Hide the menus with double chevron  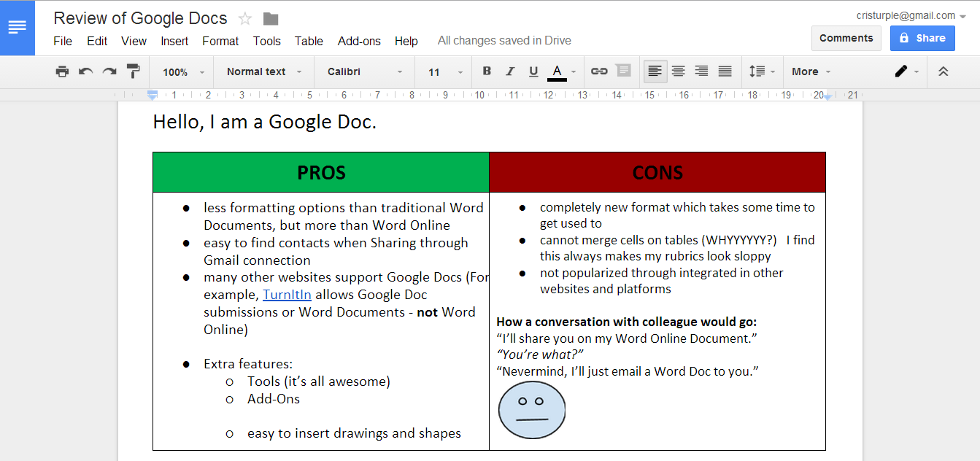943,71
